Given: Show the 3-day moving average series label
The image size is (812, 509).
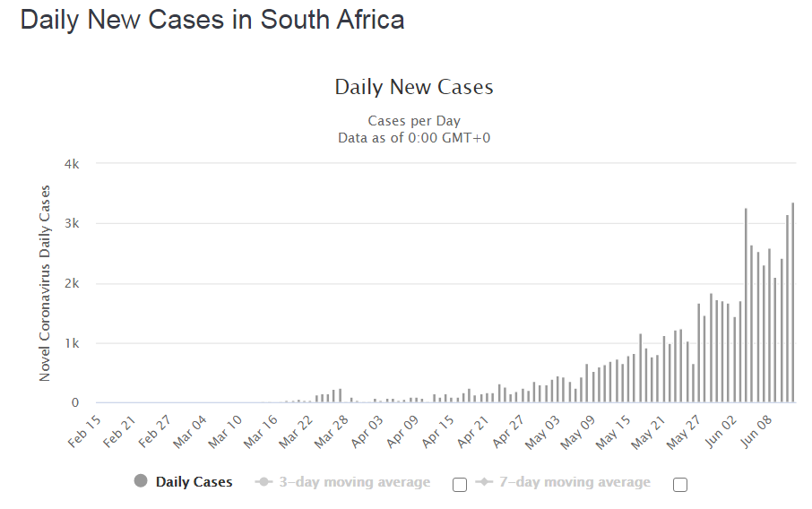Looking at the screenshot, I should pyautogui.click(x=354, y=482).
